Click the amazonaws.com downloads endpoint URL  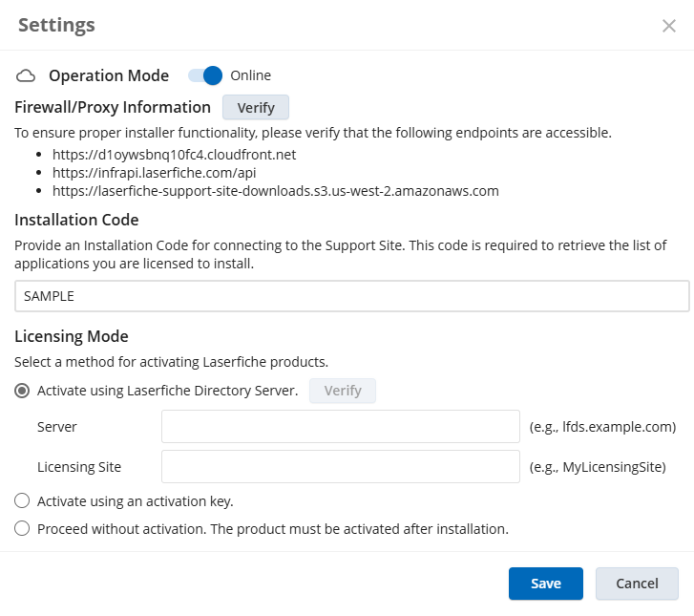point(278,191)
